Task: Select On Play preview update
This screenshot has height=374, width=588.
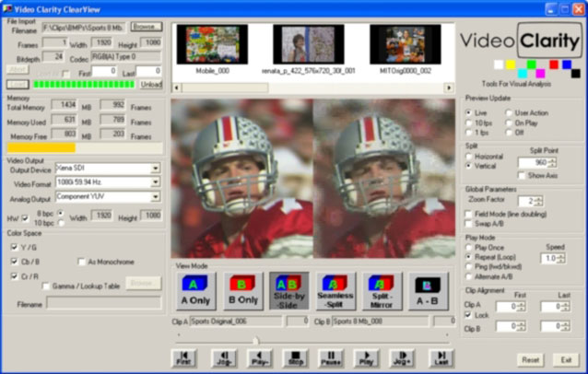Action: point(509,123)
